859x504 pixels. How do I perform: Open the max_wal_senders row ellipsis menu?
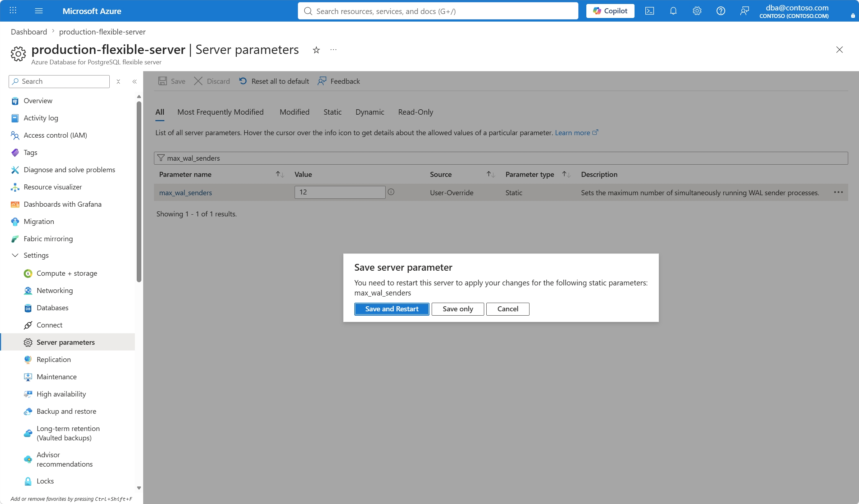pyautogui.click(x=838, y=192)
